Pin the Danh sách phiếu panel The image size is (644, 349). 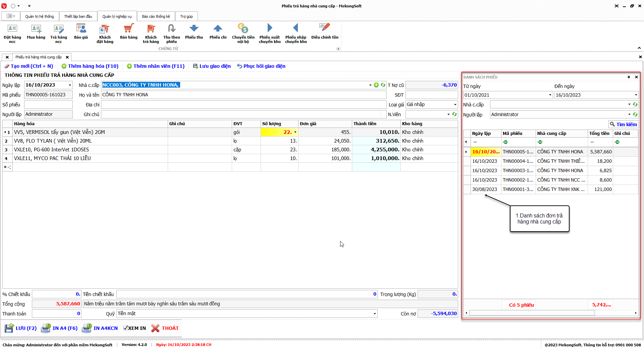tap(629, 77)
